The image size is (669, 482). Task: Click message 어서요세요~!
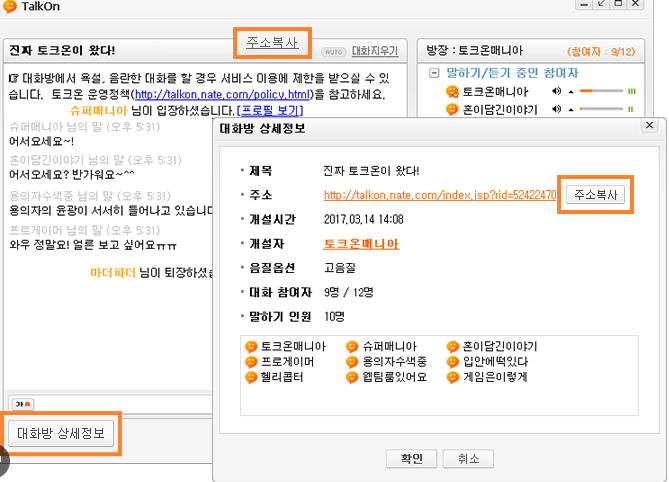click(41, 141)
